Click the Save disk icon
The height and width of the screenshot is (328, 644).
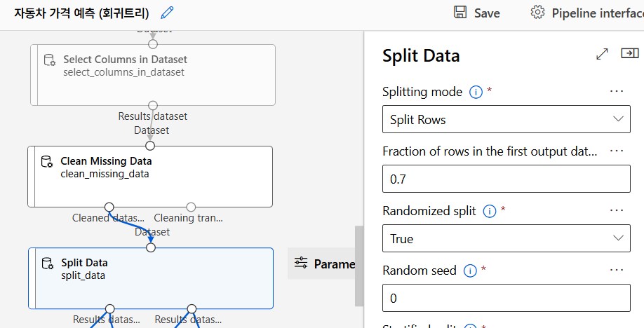pyautogui.click(x=460, y=13)
